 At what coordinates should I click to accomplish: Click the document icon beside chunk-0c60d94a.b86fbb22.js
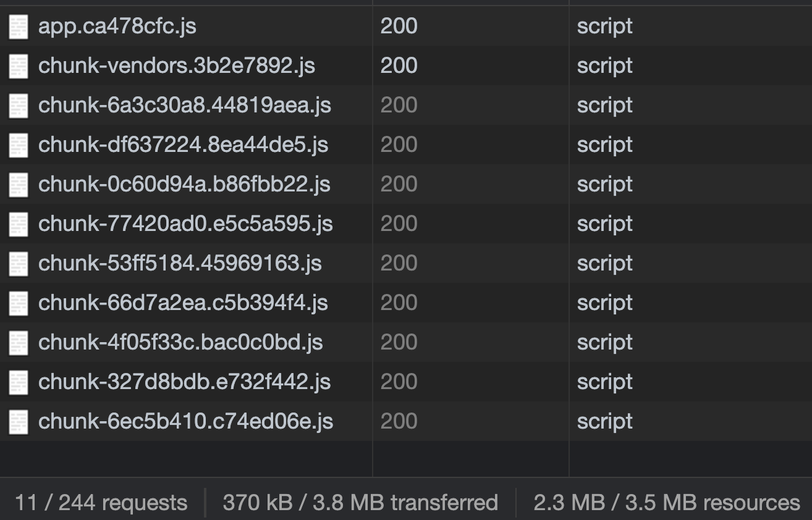[x=19, y=184]
